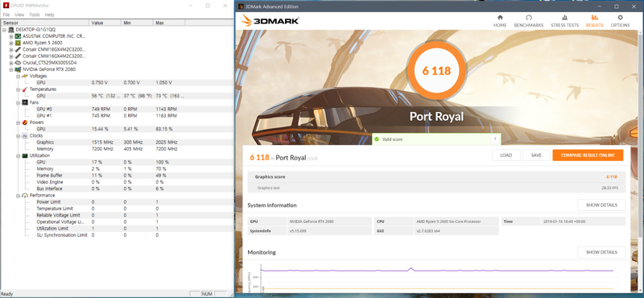The image size is (644, 298).
Task: Click the Graphics score row in 3DMark
Action: pos(436,176)
